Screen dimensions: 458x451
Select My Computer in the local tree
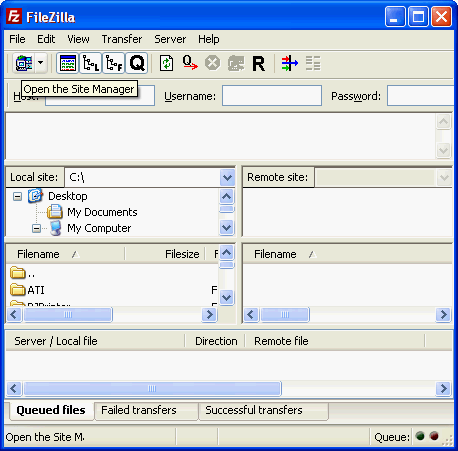pos(99,228)
